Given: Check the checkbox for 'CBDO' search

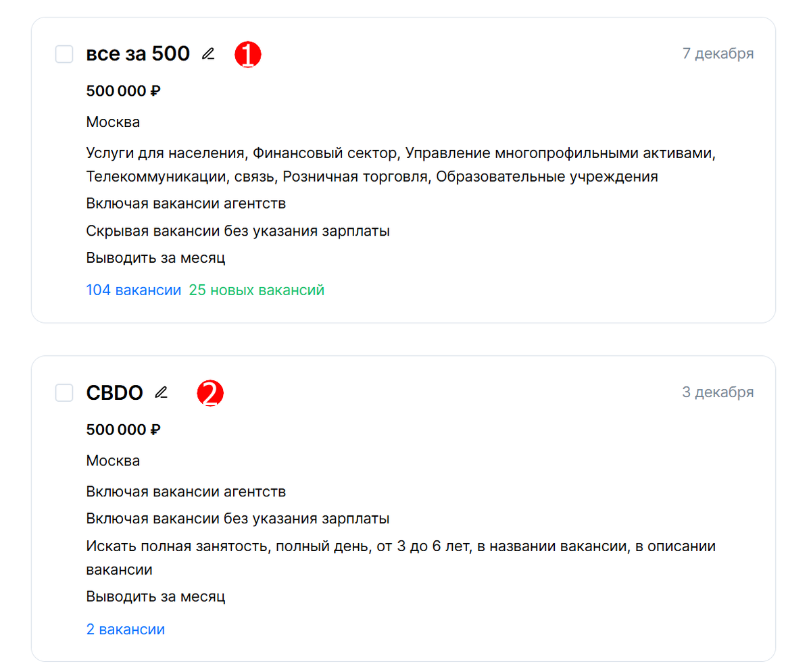Looking at the screenshot, I should pyautogui.click(x=64, y=392).
